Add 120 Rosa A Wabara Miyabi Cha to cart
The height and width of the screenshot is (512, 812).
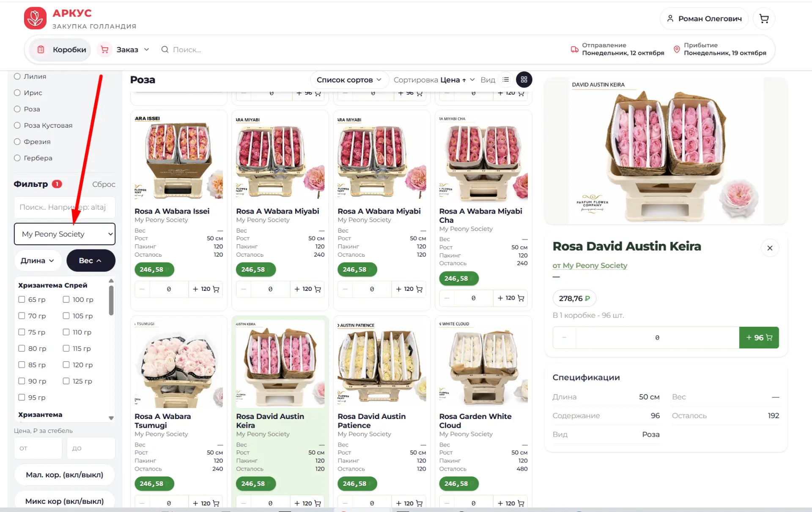click(x=510, y=298)
